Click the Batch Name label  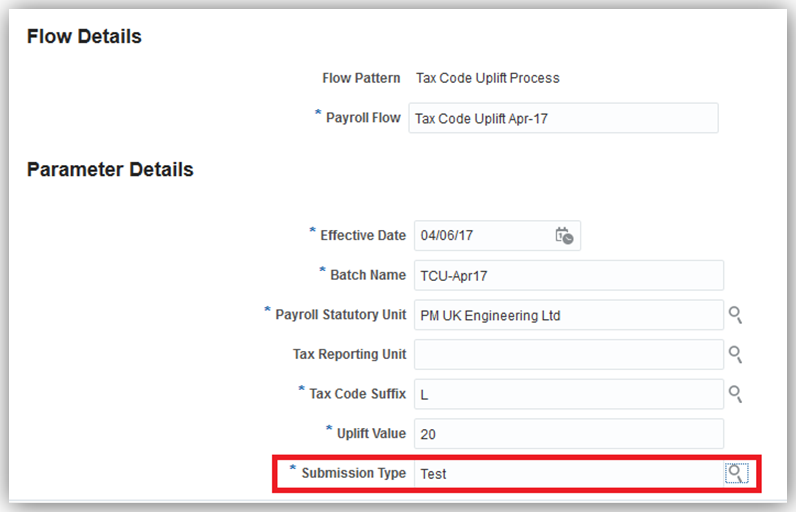367,275
